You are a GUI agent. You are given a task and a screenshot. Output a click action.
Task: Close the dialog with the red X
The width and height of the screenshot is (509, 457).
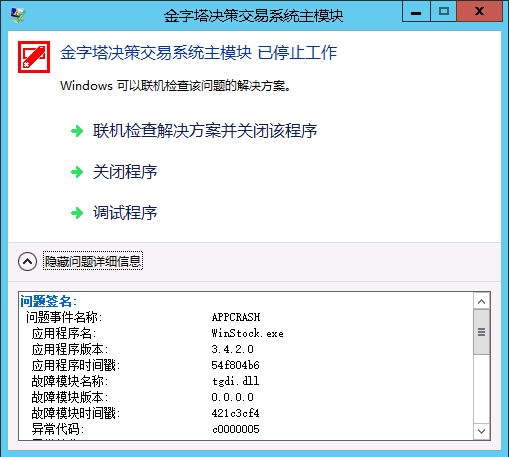[x=480, y=12]
